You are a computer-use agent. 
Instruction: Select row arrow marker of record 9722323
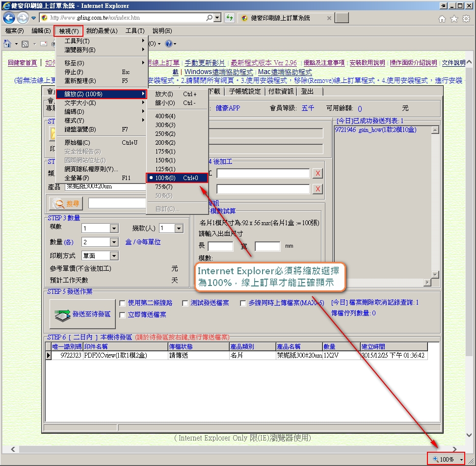(48, 355)
